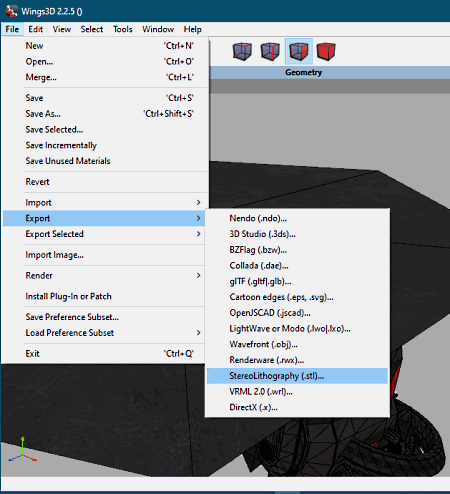The width and height of the screenshot is (450, 494).
Task: Export as VRML 2.0 (.wrl)...
Action: [297, 392]
